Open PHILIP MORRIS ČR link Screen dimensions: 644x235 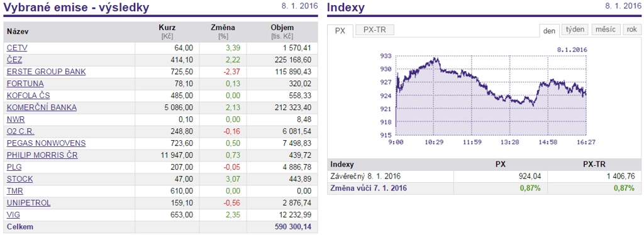pyautogui.click(x=42, y=155)
